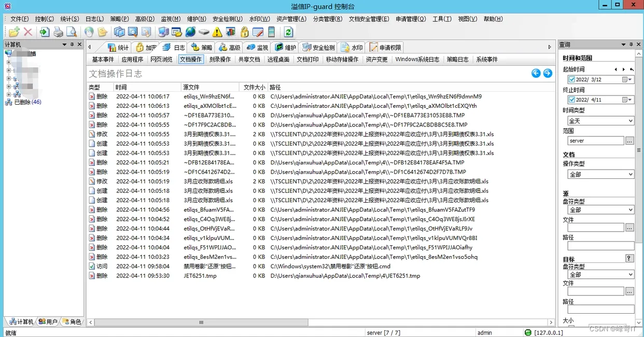Image resolution: width=644 pixels, height=337 pixels.
Task: Click the screen magnifier toolbar icon
Action: pos(133,32)
